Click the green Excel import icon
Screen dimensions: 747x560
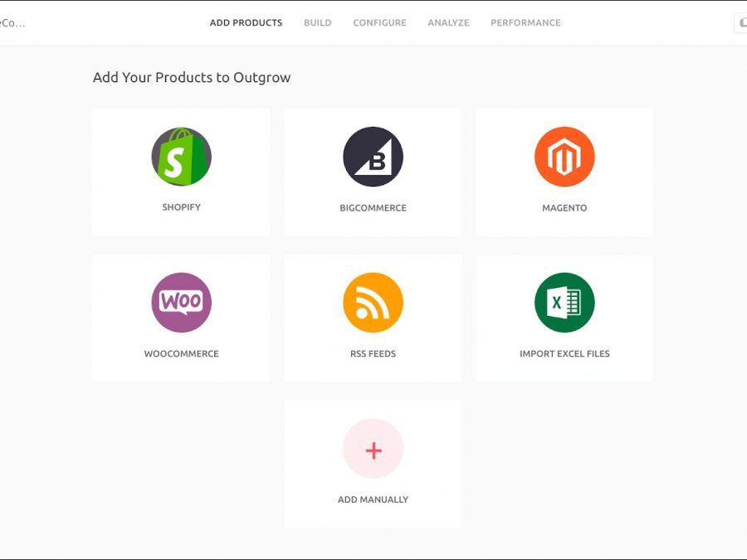[x=564, y=303]
